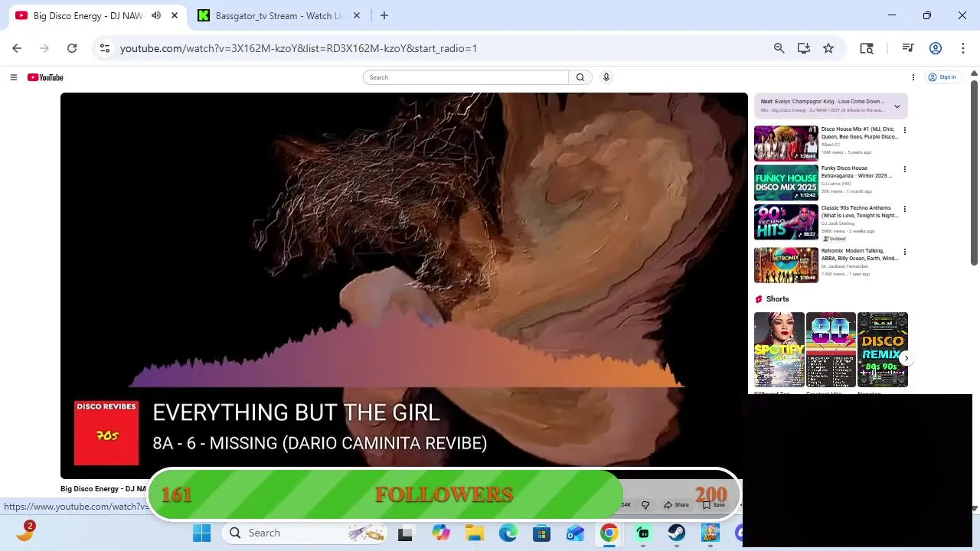This screenshot has height=551, width=980.
Task: Start voice search with the microphone icon
Action: point(606,77)
